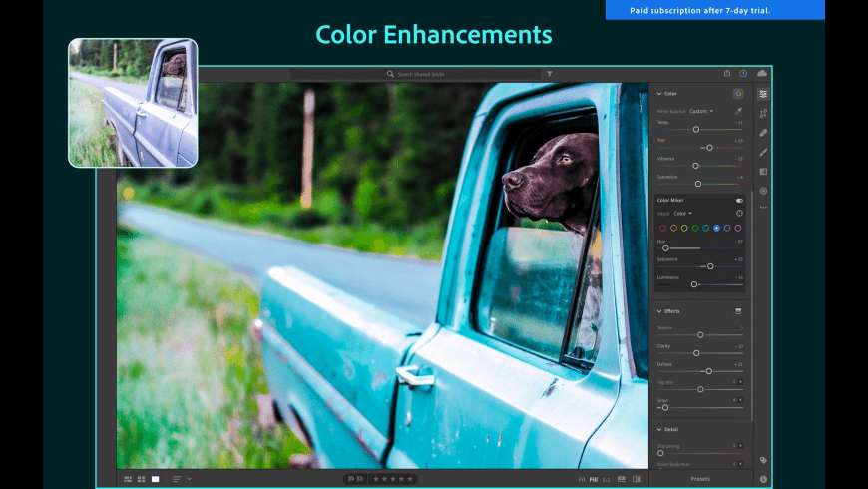Screen dimensions: 868x489
Task: Switch to square grid view
Action: [141, 479]
